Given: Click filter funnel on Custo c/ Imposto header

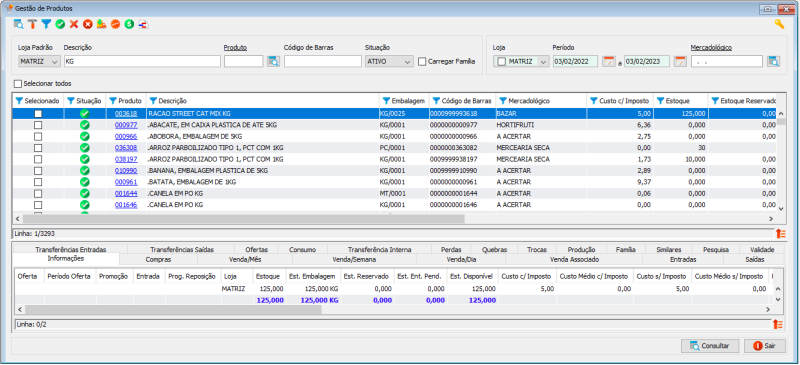Looking at the screenshot, I should coord(593,101).
